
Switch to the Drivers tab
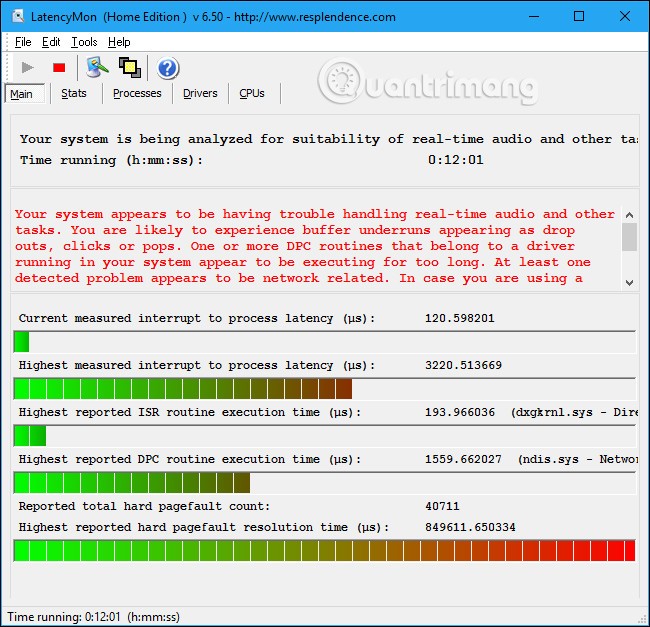[x=200, y=94]
